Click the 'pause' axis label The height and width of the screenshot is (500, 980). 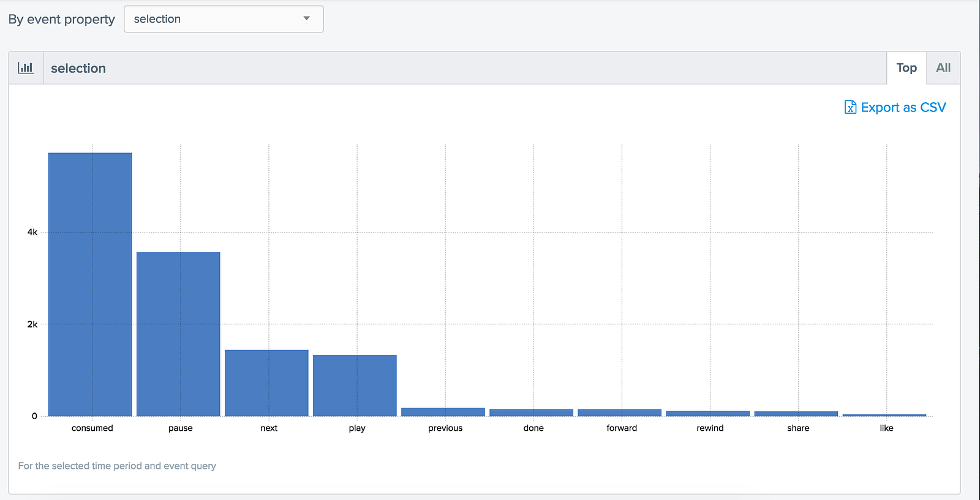tap(181, 428)
